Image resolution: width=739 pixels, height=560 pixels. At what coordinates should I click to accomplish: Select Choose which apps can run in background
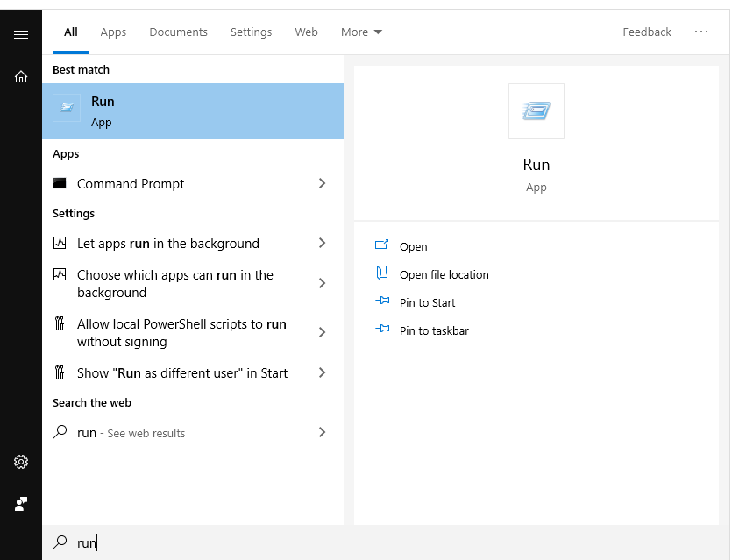tap(193, 283)
